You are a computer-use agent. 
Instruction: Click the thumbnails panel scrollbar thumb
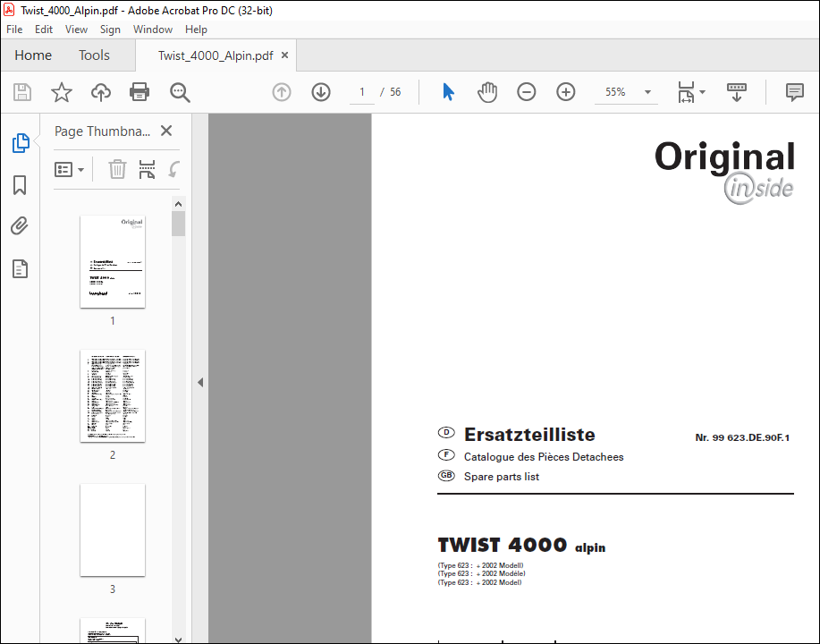pyautogui.click(x=178, y=224)
